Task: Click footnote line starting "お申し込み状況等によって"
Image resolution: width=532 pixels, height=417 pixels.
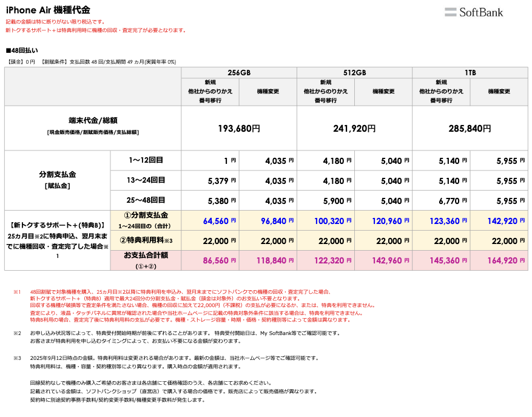Action: (185, 333)
